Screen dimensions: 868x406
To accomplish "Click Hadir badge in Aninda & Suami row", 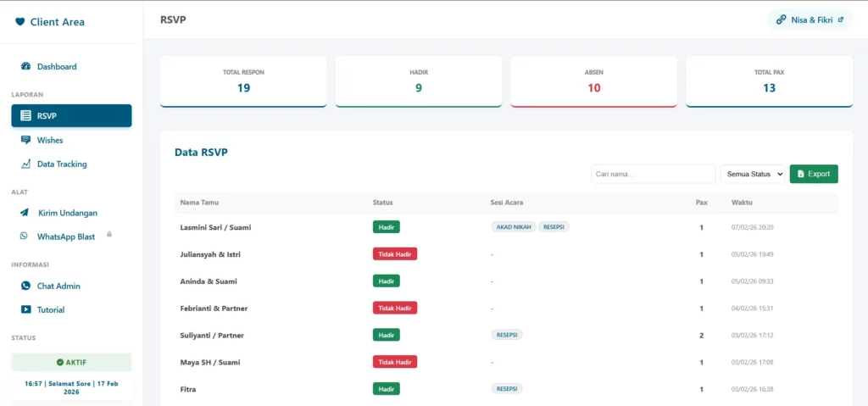I will pyautogui.click(x=387, y=281).
